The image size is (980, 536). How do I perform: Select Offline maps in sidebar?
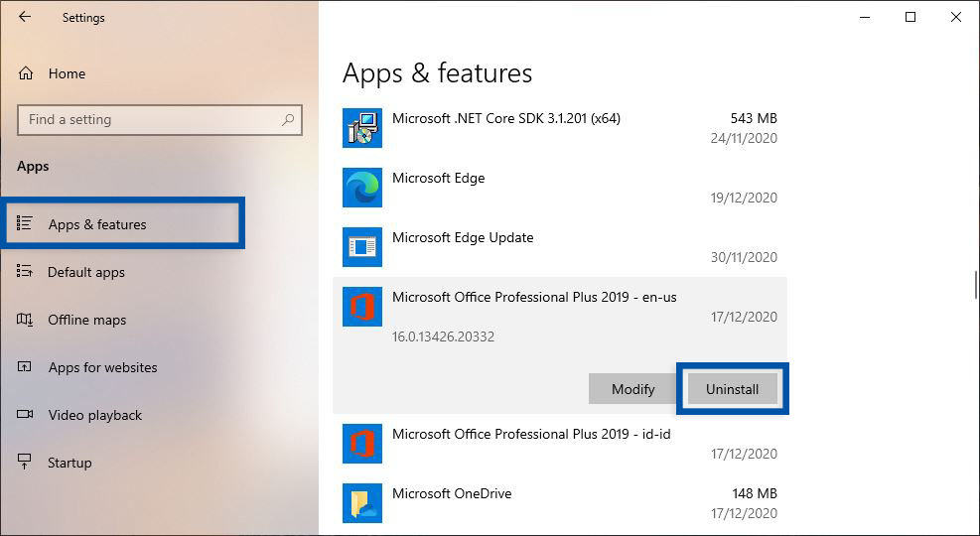click(87, 320)
